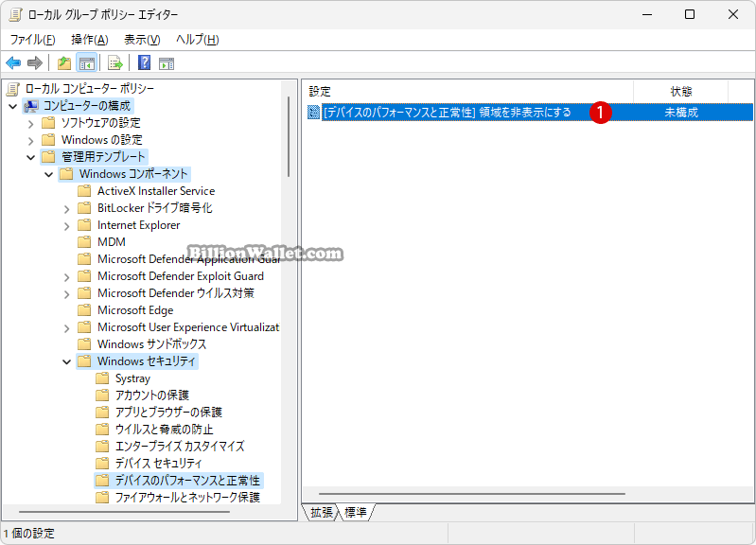This screenshot has width=756, height=545.
Task: Collapse the Windows コンポーネント node
Action: coord(48,174)
